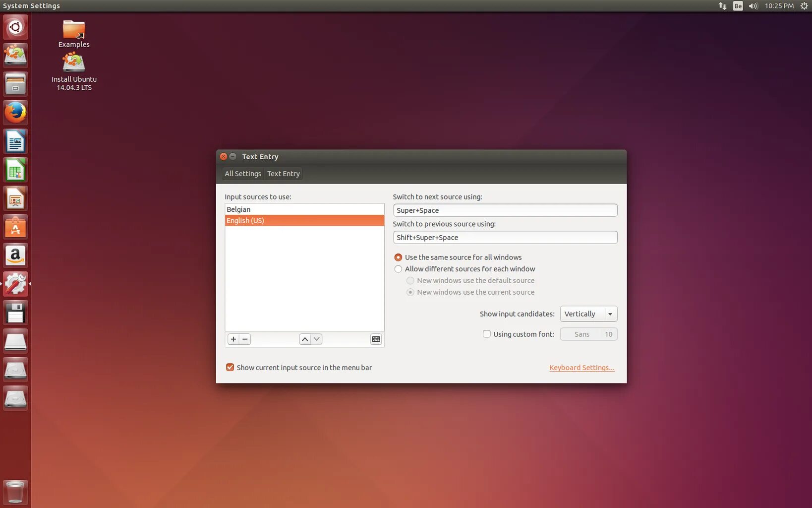Screen dimensions: 812x508
Task: Launch Install Ubuntu from the launcher
Action: point(15,55)
